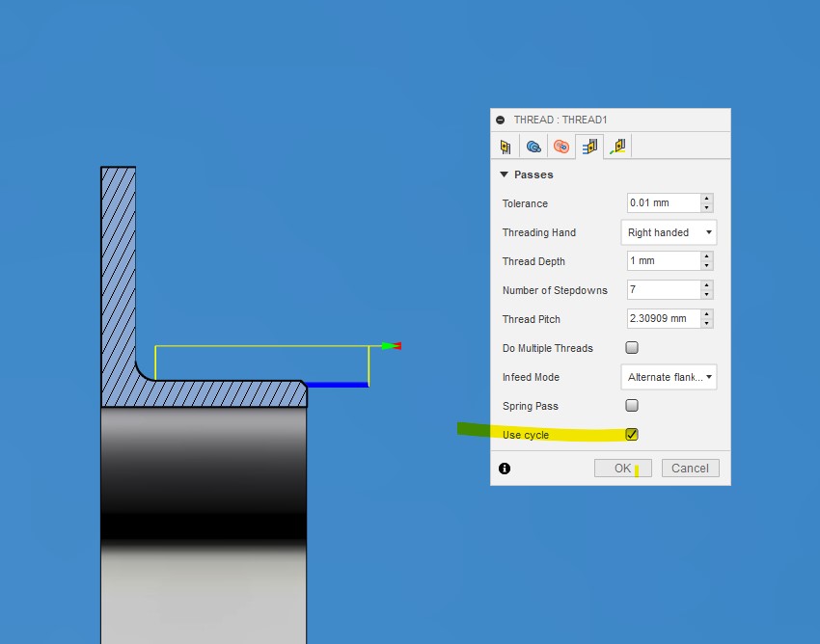Open the Threading Hand dropdown
This screenshot has height=644, width=820.
669,232
